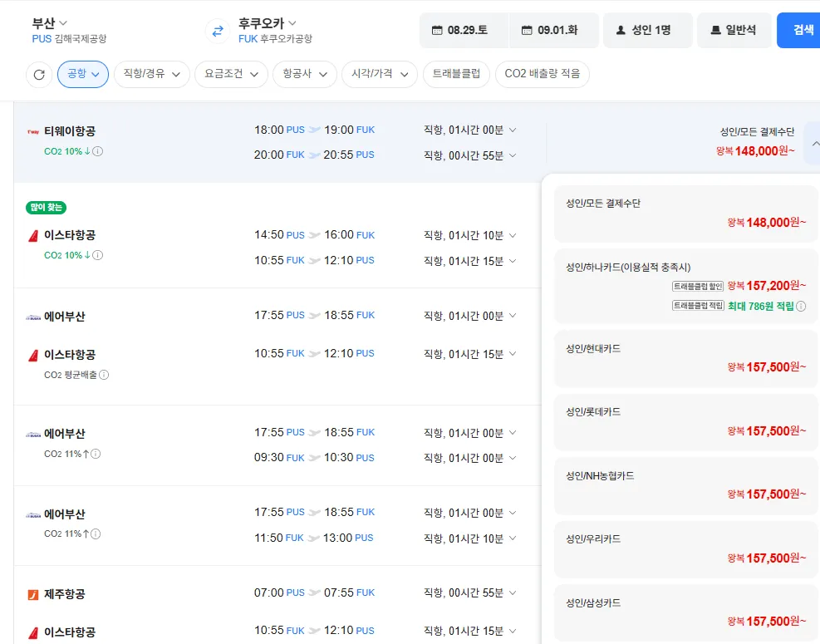Change seat class 일반석

[734, 31]
